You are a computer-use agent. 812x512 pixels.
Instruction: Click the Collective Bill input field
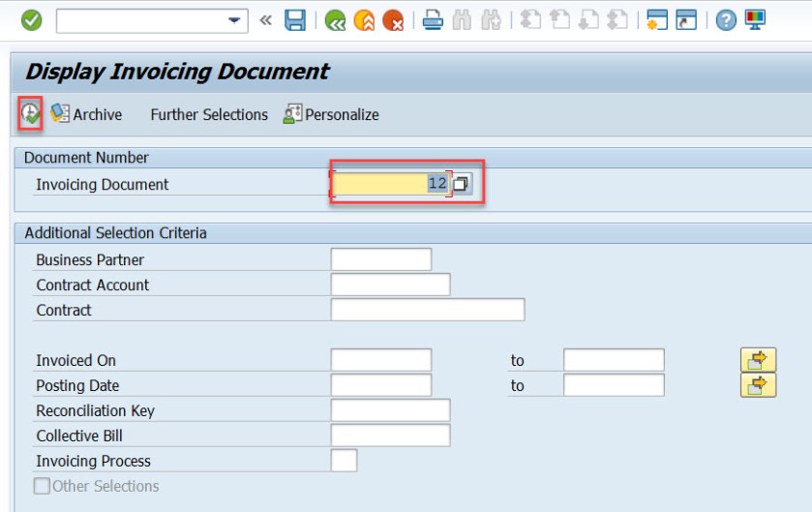tap(390, 436)
